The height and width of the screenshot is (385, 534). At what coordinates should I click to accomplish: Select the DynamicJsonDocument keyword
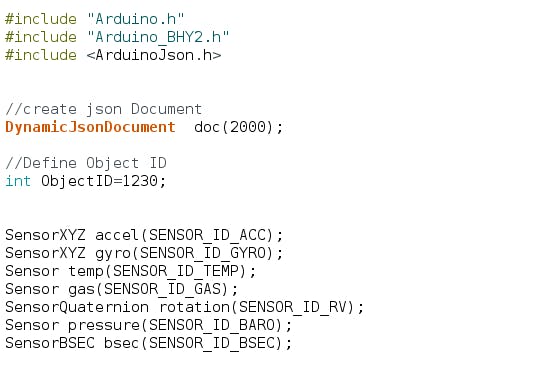tap(90, 127)
